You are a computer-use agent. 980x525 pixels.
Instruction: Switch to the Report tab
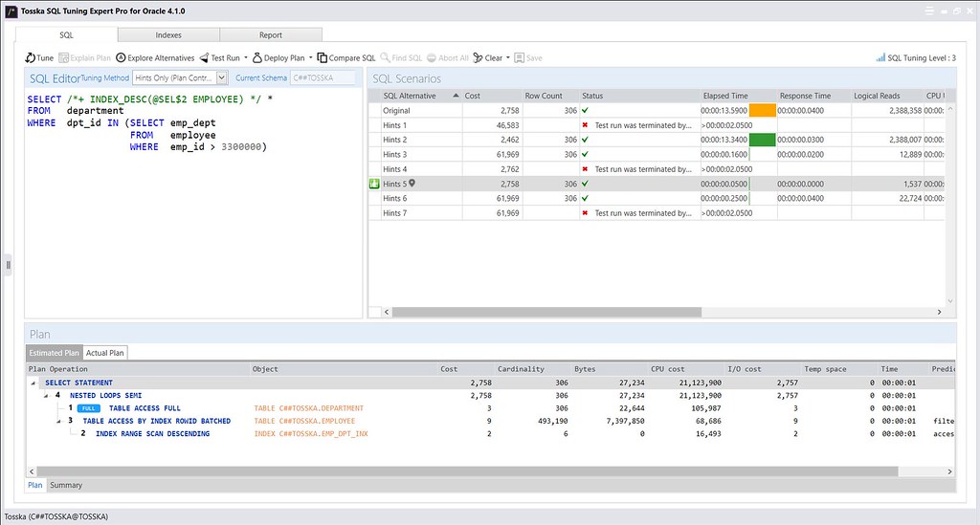tap(271, 35)
